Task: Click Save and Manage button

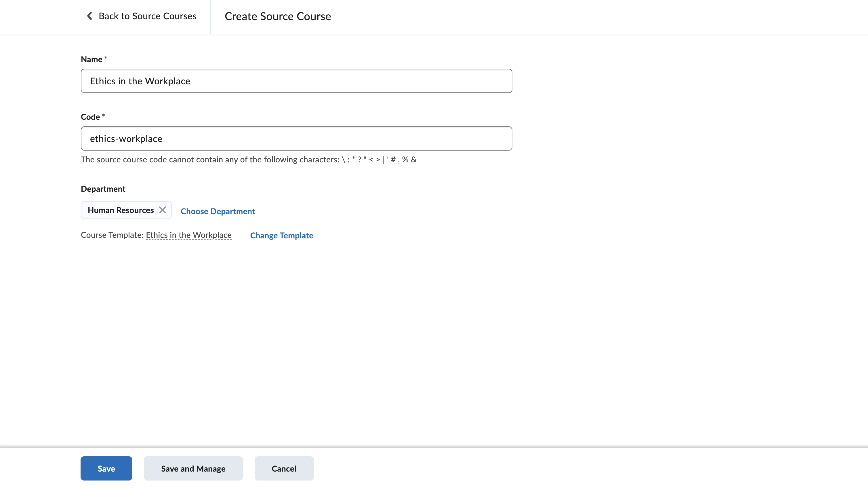Action: [193, 468]
